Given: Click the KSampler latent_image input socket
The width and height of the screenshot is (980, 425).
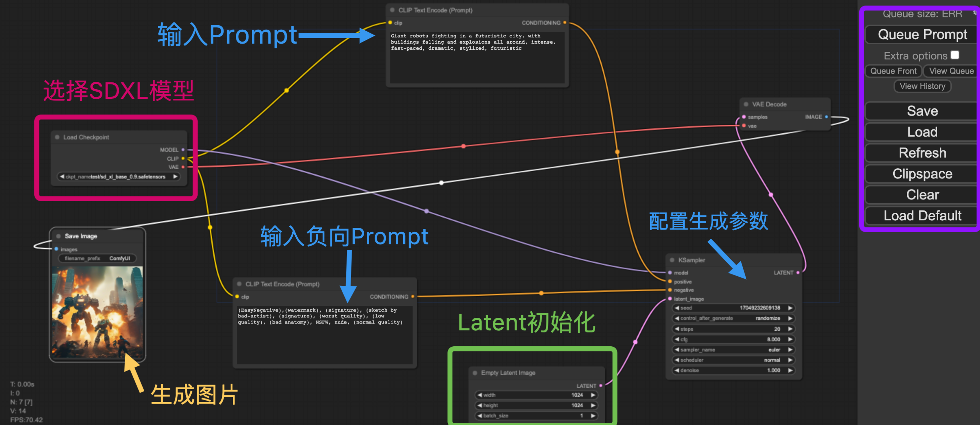Looking at the screenshot, I should point(670,299).
